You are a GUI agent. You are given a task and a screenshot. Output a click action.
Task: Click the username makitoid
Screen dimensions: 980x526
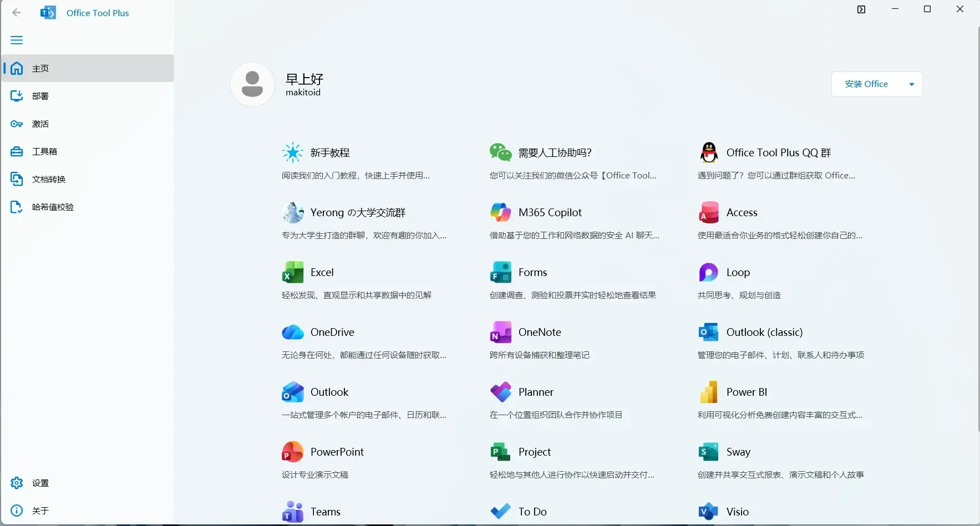[303, 93]
